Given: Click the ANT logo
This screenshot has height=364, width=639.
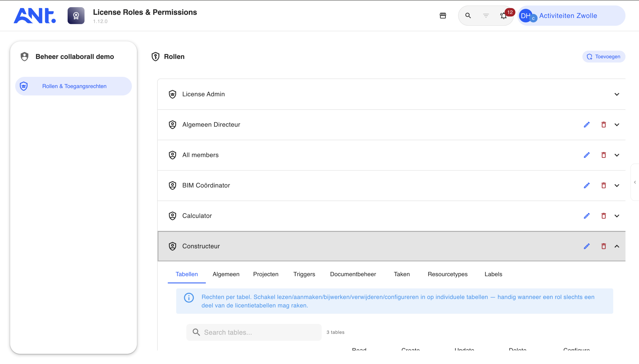Looking at the screenshot, I should (x=35, y=16).
